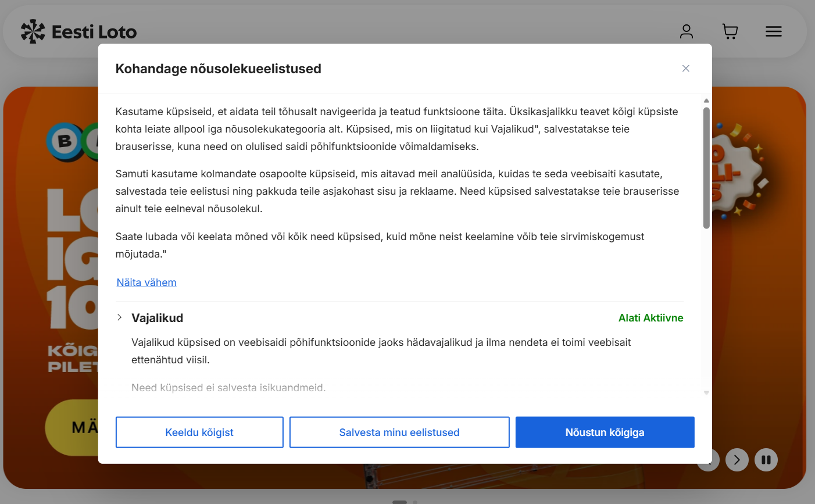Viewport: 815px width, 504px height.
Task: Go to next carousel slide
Action: tap(737, 460)
